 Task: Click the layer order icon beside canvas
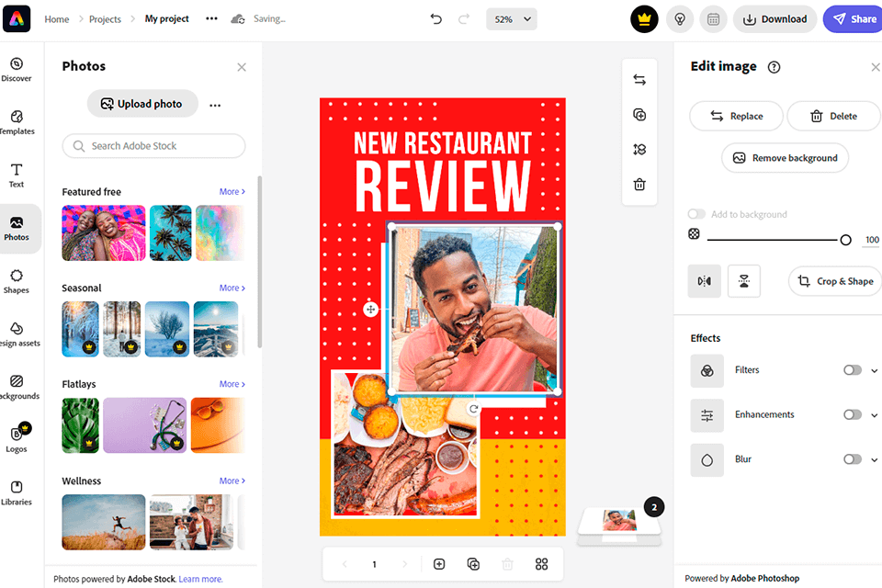pyautogui.click(x=639, y=150)
